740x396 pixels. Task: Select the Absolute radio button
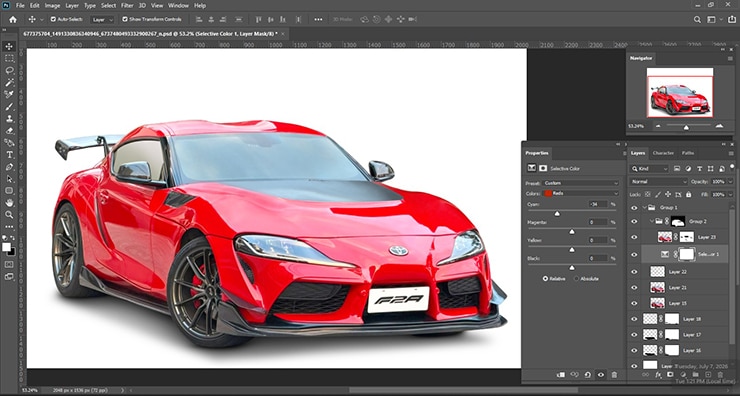click(x=576, y=279)
